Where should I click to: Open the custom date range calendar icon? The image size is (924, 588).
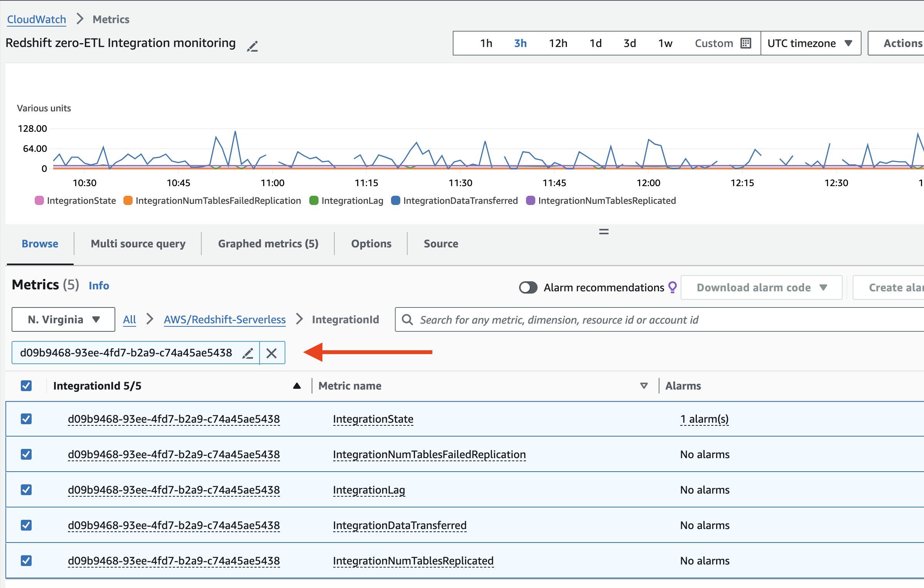click(746, 43)
